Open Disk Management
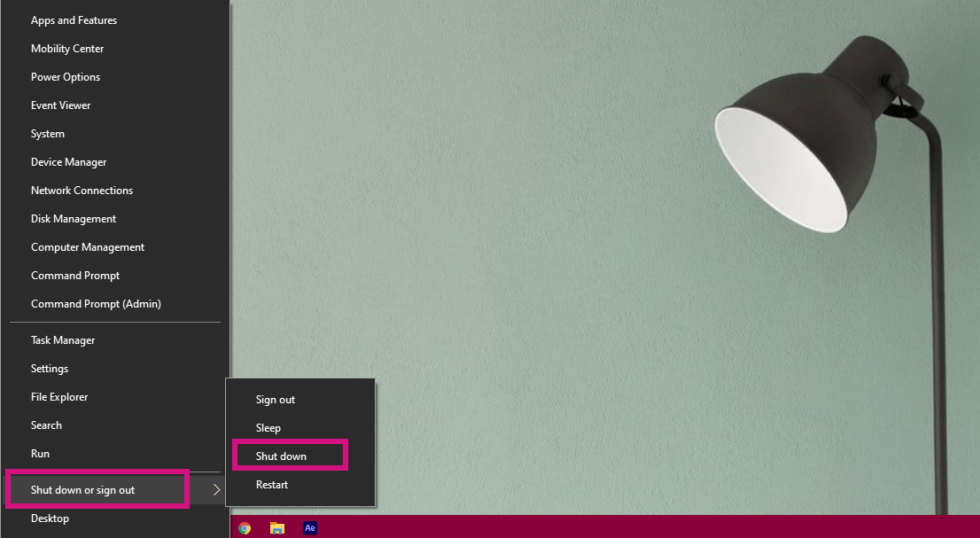 coord(73,218)
